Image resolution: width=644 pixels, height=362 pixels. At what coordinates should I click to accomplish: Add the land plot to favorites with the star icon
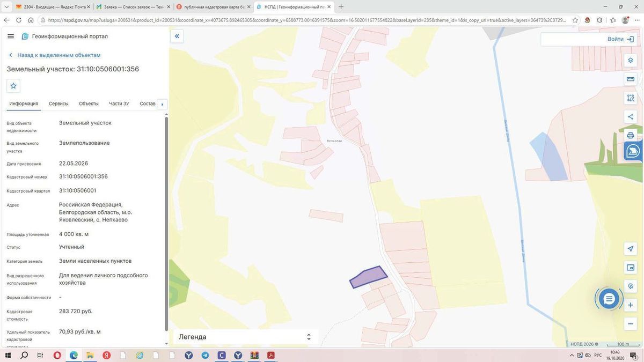pyautogui.click(x=13, y=86)
